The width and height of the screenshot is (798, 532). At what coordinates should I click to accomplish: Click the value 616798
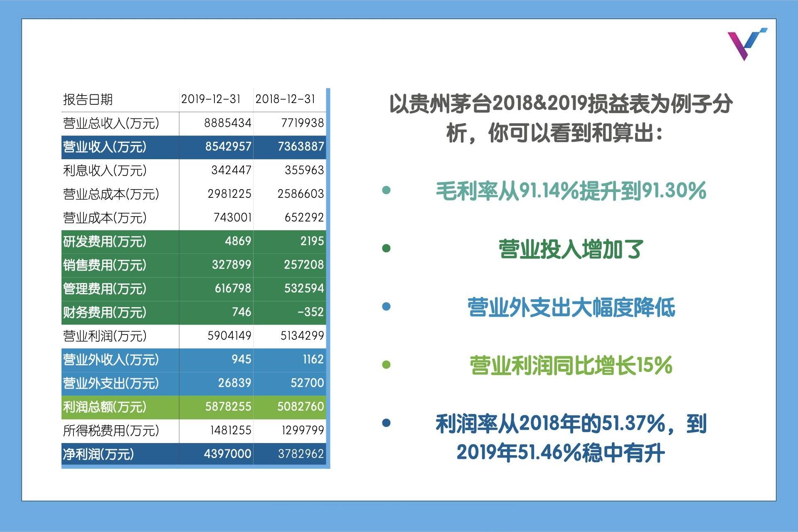(x=233, y=288)
